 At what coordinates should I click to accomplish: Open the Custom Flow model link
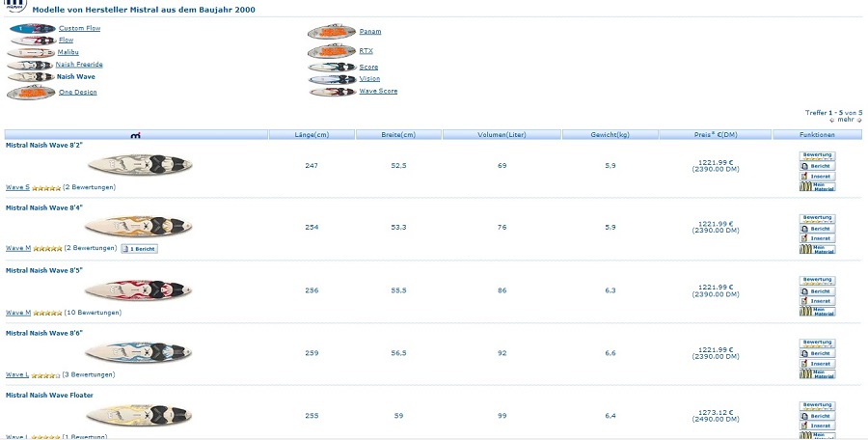(x=80, y=28)
